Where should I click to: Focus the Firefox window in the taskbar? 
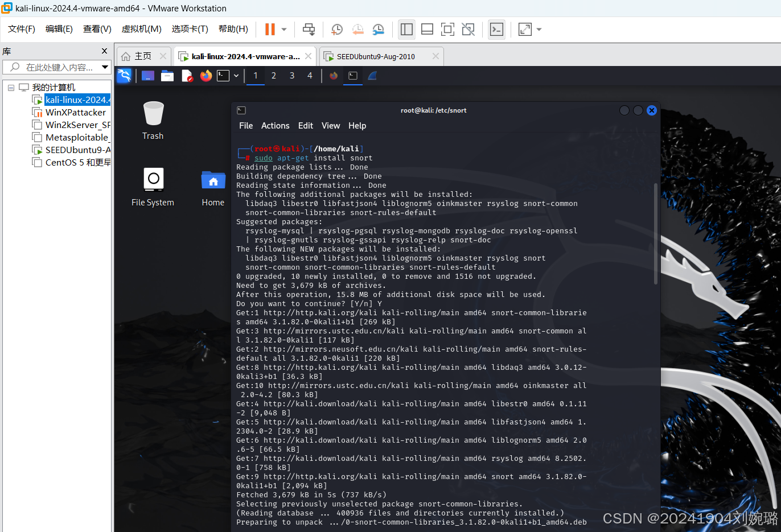click(x=334, y=76)
